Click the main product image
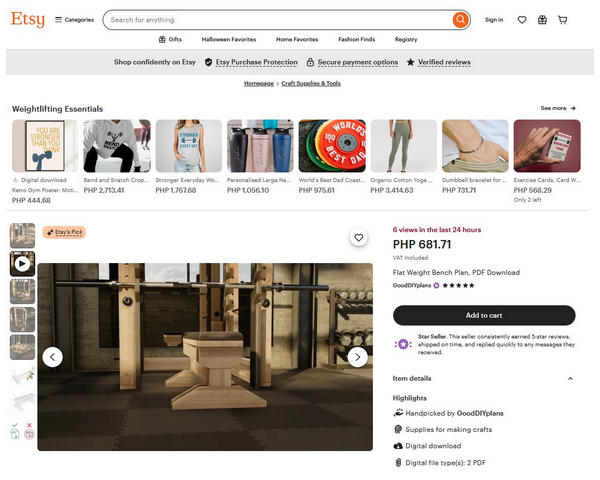Viewport: 600px width, 480px height. tap(205, 357)
